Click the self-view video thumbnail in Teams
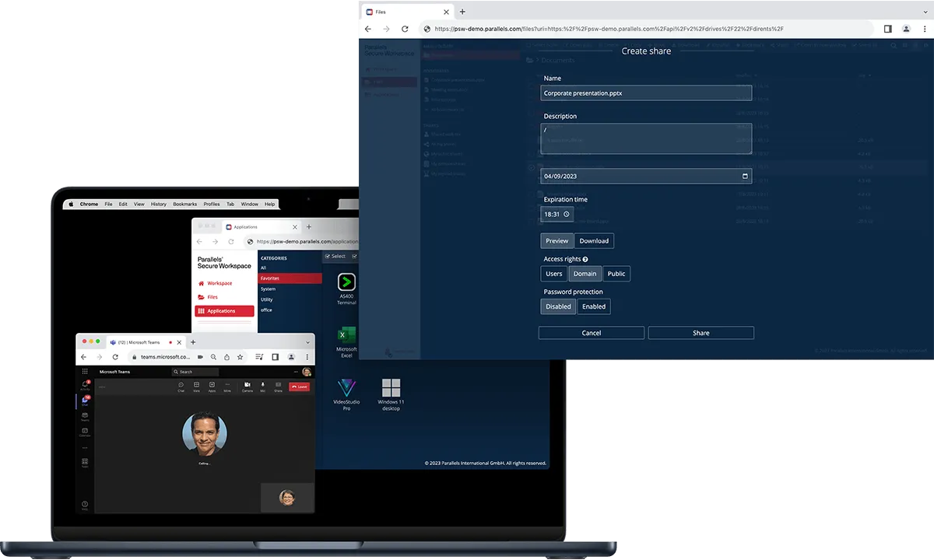 coord(287,497)
